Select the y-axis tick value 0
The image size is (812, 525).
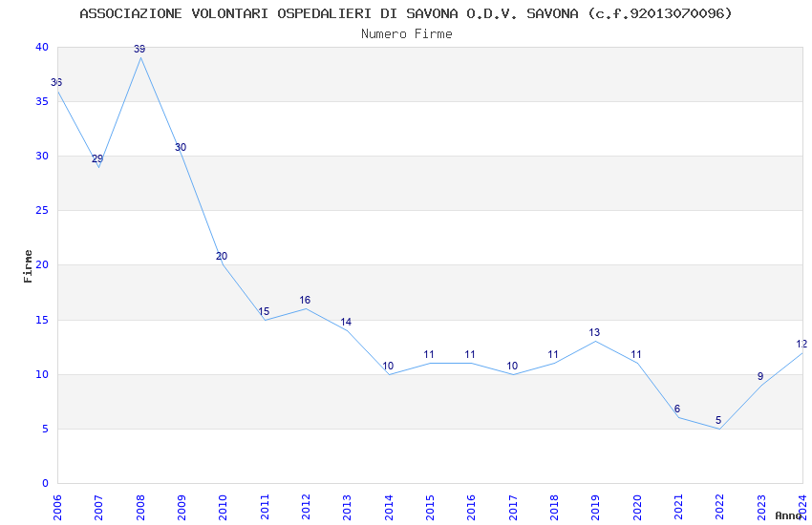point(46,483)
